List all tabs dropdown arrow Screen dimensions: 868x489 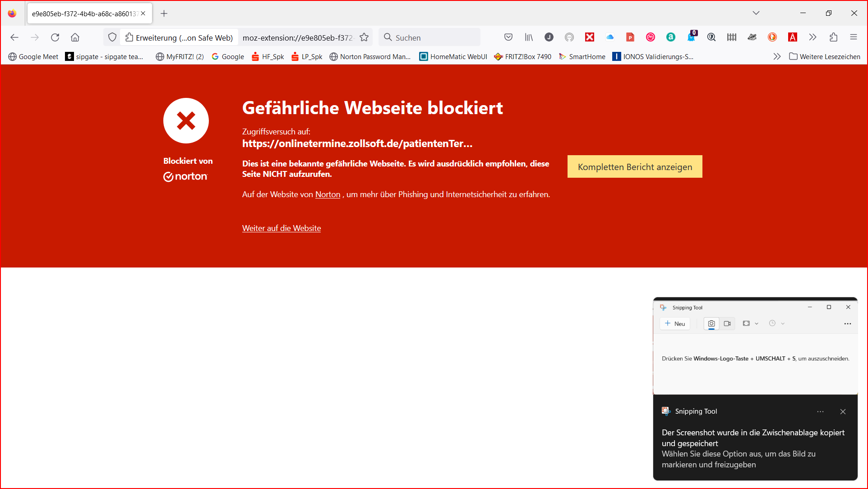click(x=756, y=13)
